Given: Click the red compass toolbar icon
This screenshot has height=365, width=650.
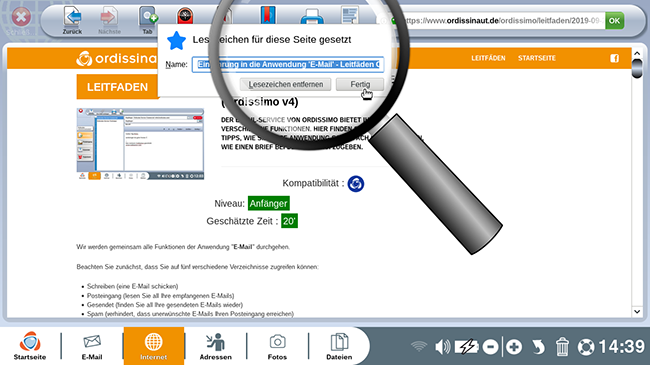Looking at the screenshot, I should pyautogui.click(x=185, y=16).
